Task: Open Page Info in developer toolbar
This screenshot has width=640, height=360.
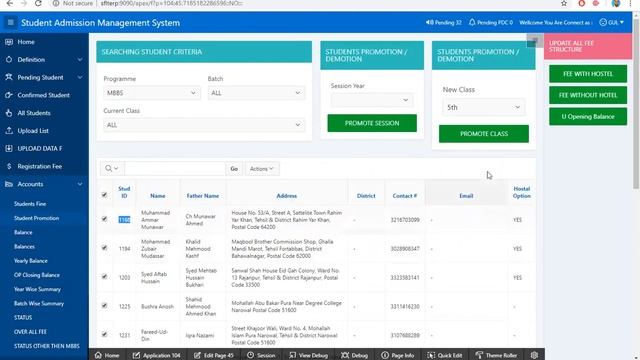Action: click(x=397, y=355)
